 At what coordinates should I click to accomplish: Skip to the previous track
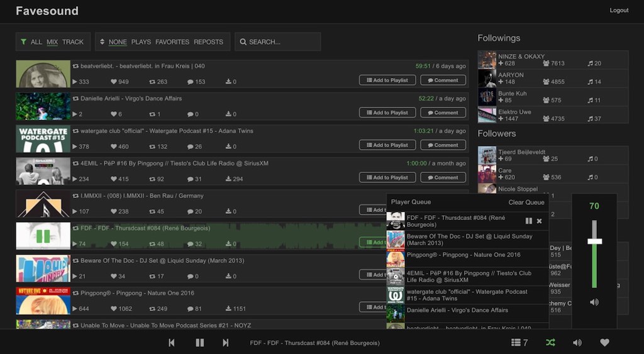point(172,343)
